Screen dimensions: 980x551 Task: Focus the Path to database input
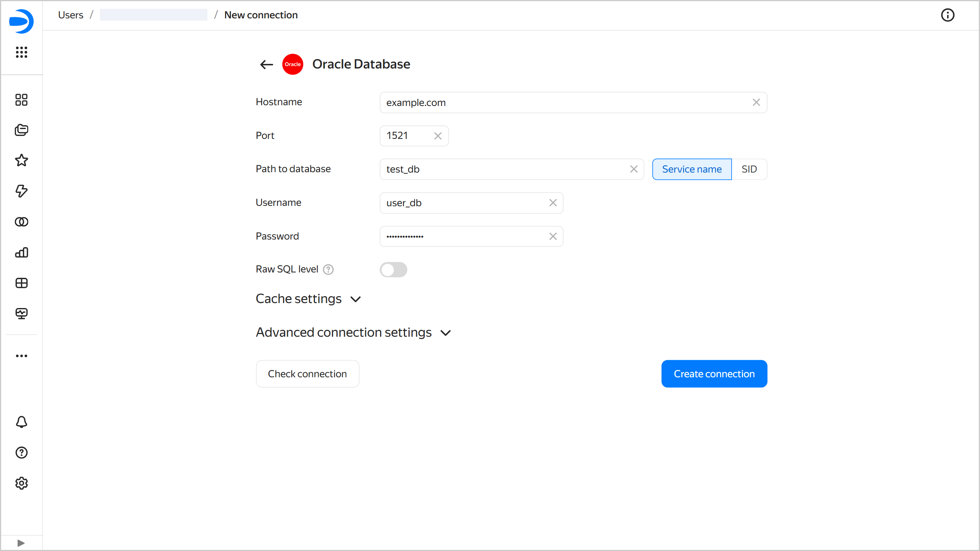pos(511,169)
